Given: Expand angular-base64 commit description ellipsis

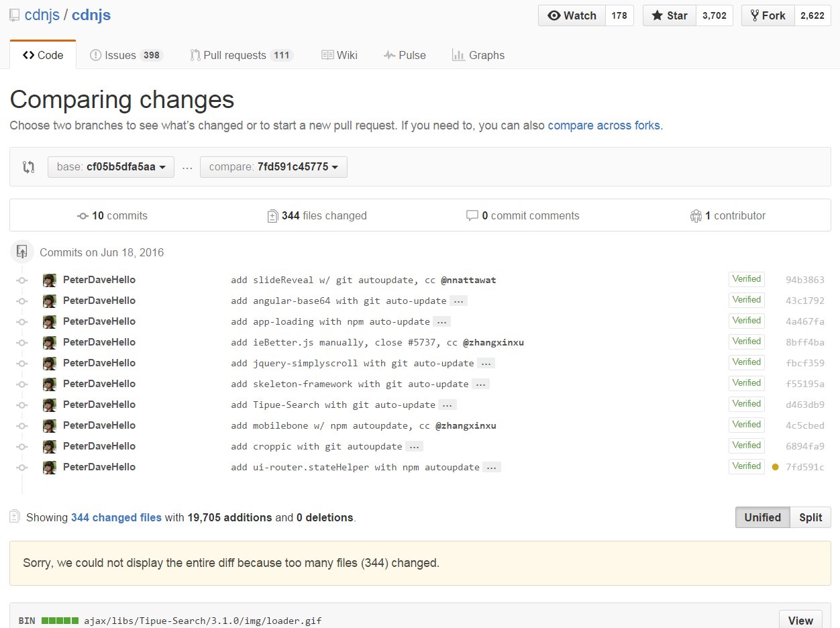Looking at the screenshot, I should 458,301.
